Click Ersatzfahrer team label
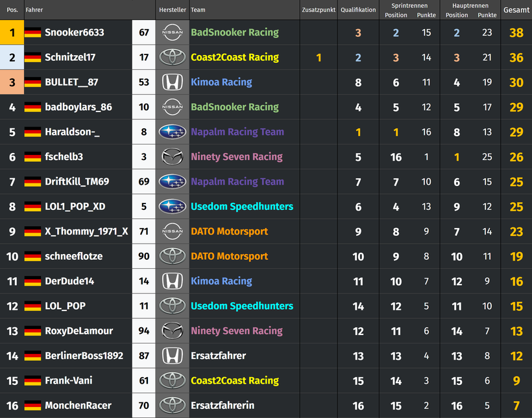This screenshot has width=532, height=418. [x=218, y=356]
